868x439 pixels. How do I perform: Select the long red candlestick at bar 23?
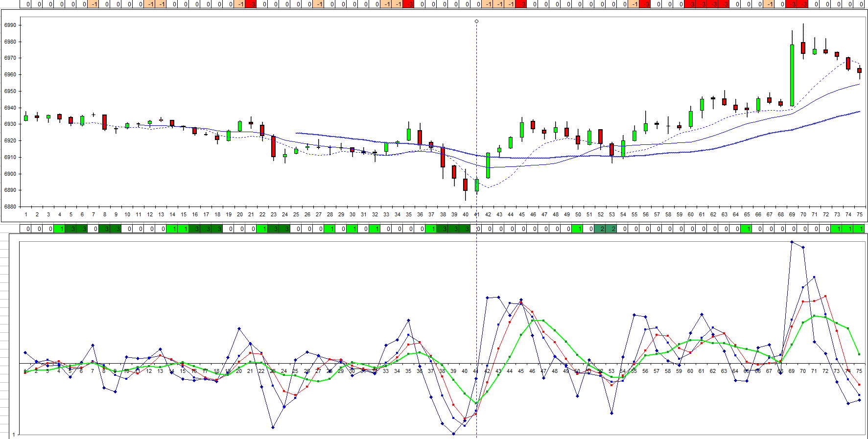(273, 146)
